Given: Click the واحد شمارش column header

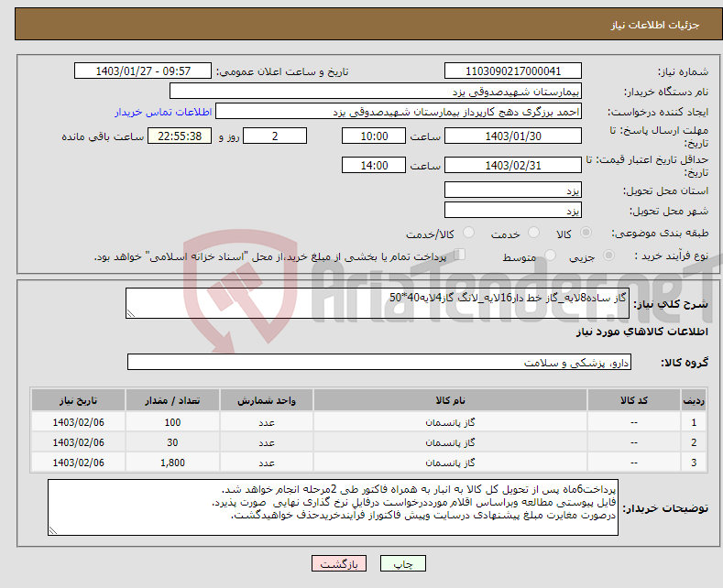Looking at the screenshot, I should (x=267, y=400).
